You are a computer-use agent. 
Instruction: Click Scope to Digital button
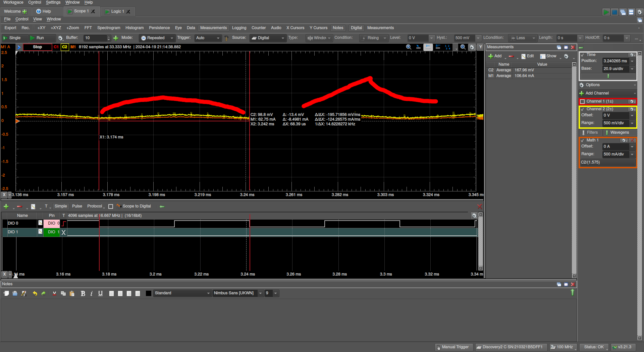pyautogui.click(x=134, y=206)
